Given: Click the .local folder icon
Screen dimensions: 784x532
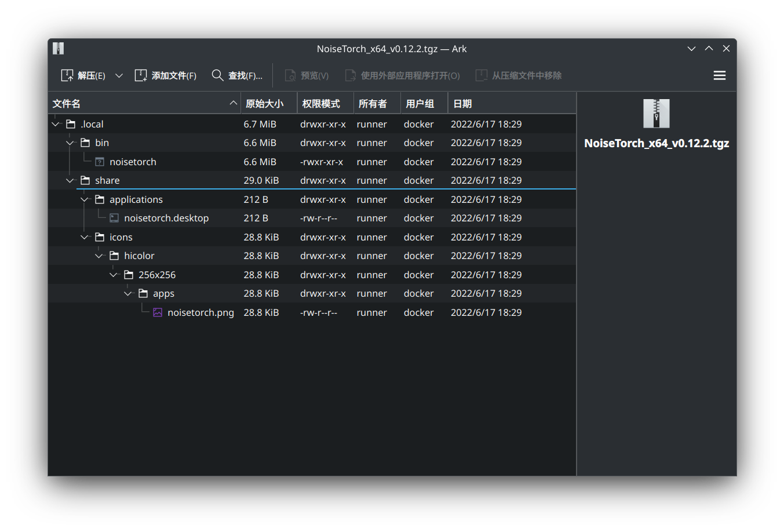Looking at the screenshot, I should [71, 124].
